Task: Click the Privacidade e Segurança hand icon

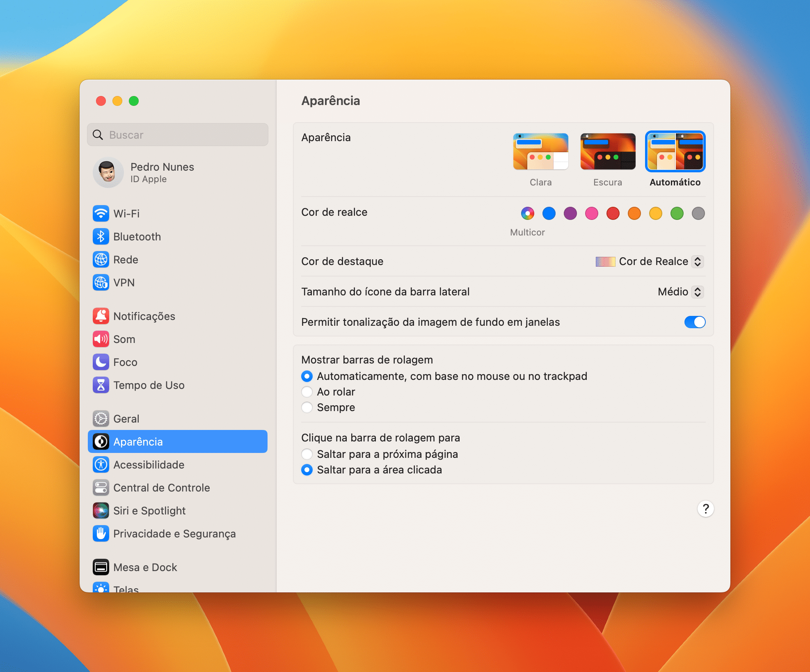Action: point(101,533)
